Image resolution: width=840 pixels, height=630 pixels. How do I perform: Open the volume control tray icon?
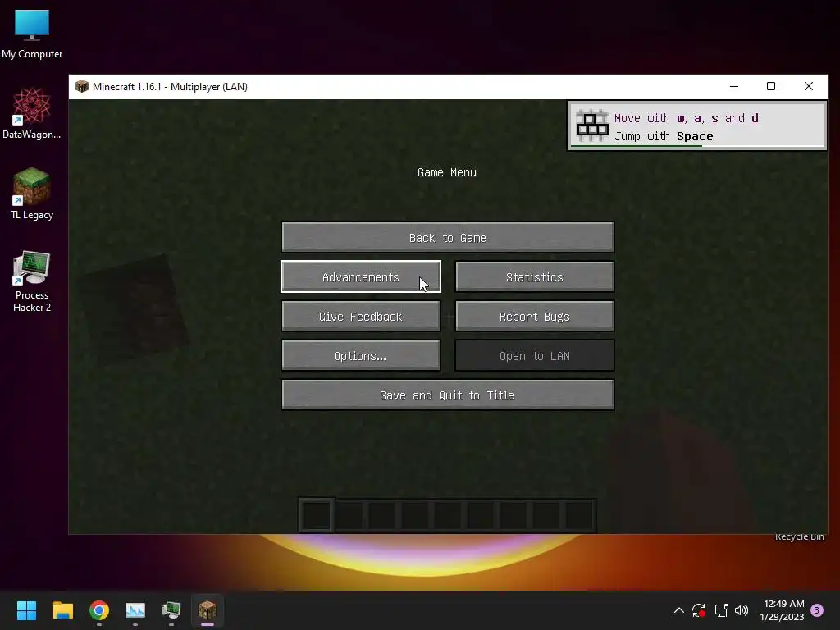742,610
